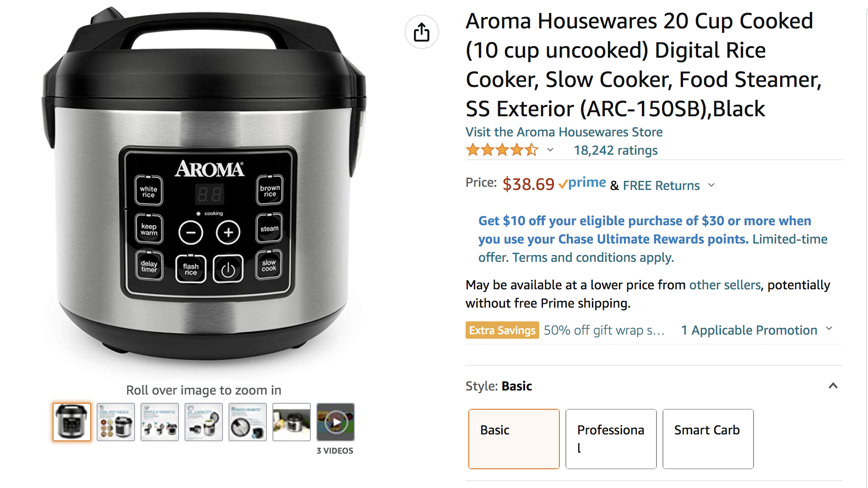Image resolution: width=868 pixels, height=488 pixels.
Task: View the second product thumbnail with food bowls
Action: coord(116,422)
